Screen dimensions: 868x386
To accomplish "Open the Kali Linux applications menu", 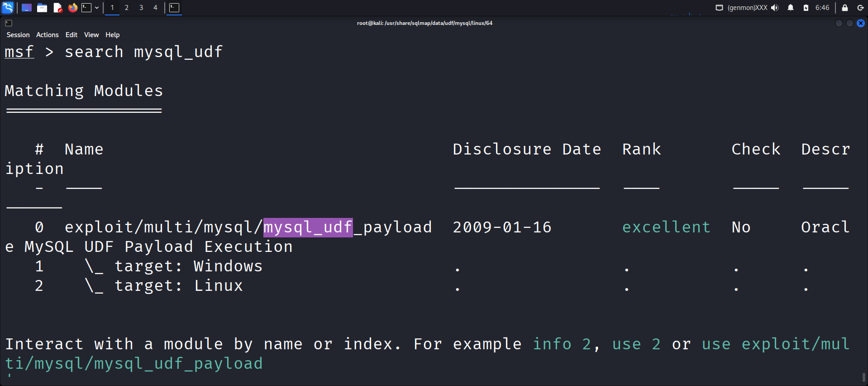I will (8, 8).
